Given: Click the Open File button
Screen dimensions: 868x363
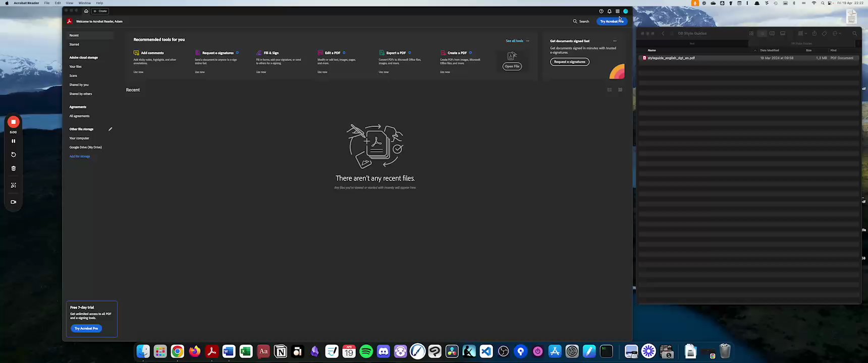Looking at the screenshot, I should (x=512, y=66).
